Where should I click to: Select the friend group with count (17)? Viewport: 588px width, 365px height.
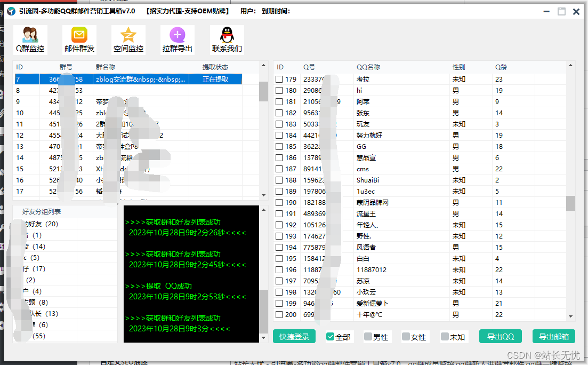click(35, 269)
